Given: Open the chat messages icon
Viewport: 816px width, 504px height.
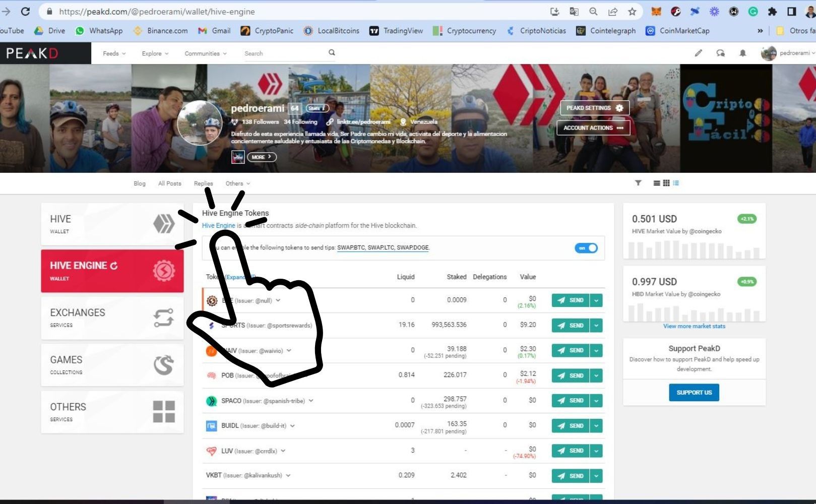Looking at the screenshot, I should (721, 53).
